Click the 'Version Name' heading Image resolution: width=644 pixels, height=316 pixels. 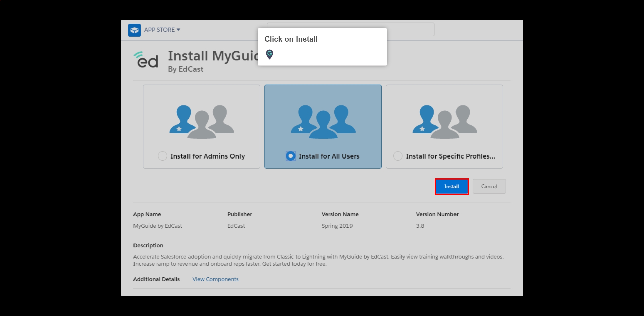click(340, 214)
